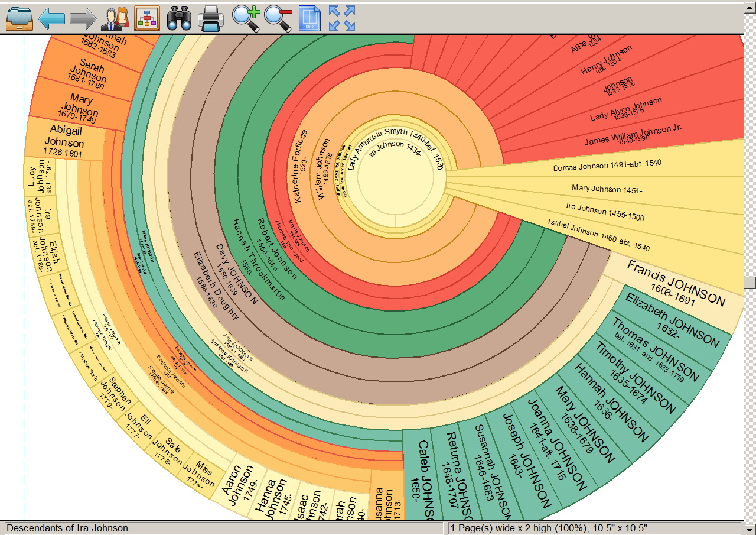Select Lady Alyce Johnson 1538-1576 segment
Viewport: 756px width, 535px height.
point(626,110)
